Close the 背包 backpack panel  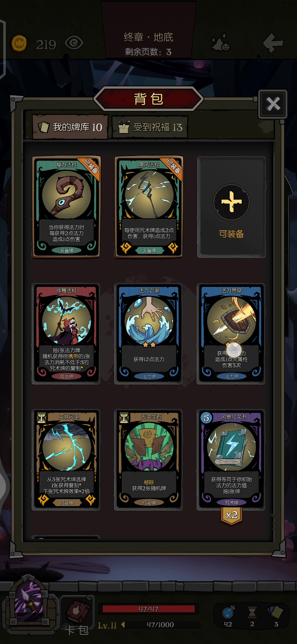click(273, 104)
